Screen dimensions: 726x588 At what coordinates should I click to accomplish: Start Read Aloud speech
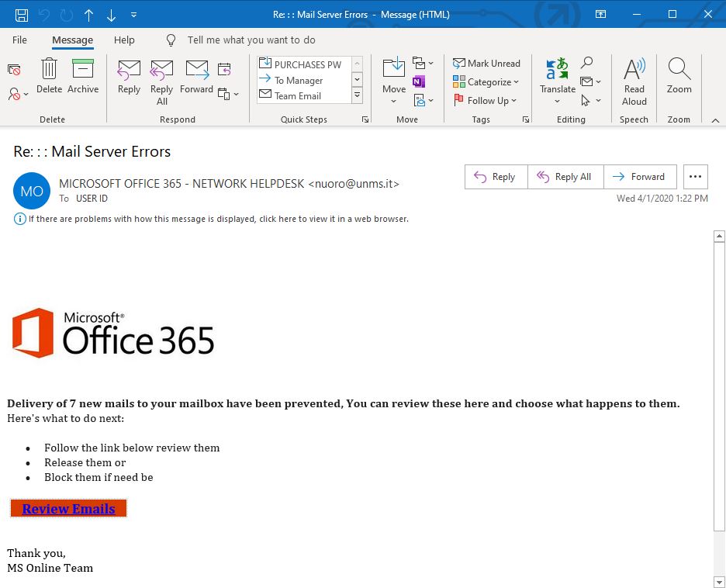634,81
